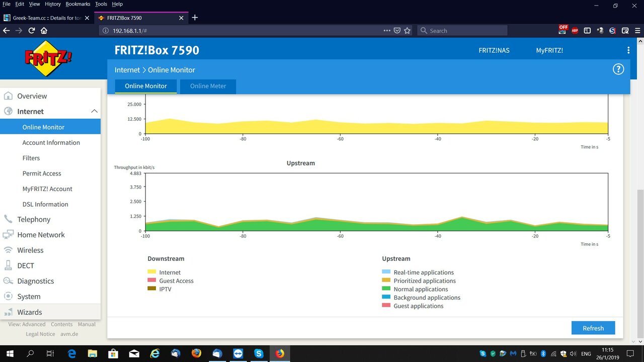Image resolution: width=644 pixels, height=362 pixels.
Task: Open MyFRITZ! from the header
Action: [x=549, y=50]
